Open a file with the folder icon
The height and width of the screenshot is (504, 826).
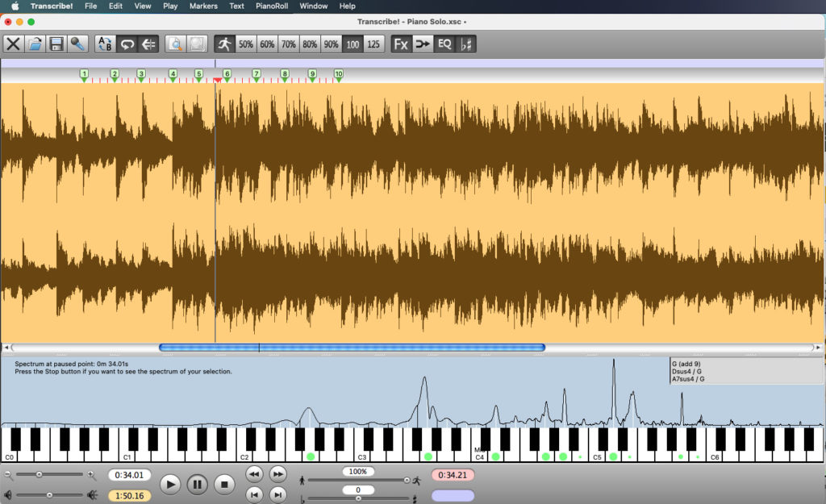35,44
